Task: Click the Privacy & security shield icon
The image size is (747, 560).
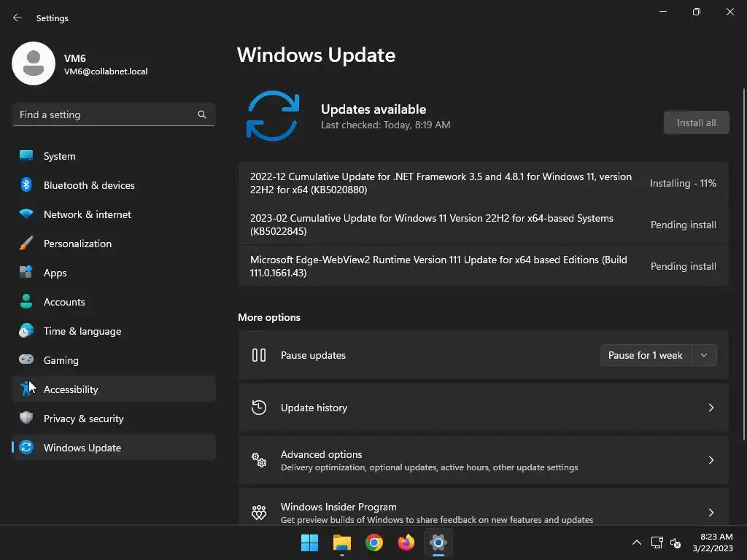Action: coord(26,418)
